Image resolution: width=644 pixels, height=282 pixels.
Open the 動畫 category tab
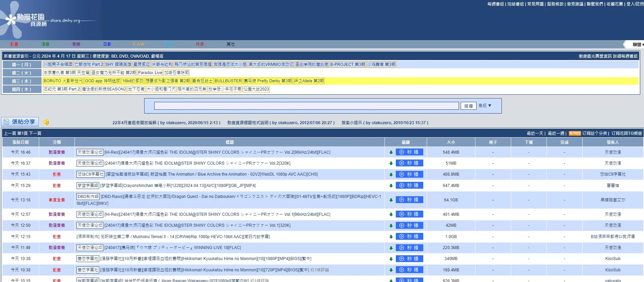tap(14, 44)
